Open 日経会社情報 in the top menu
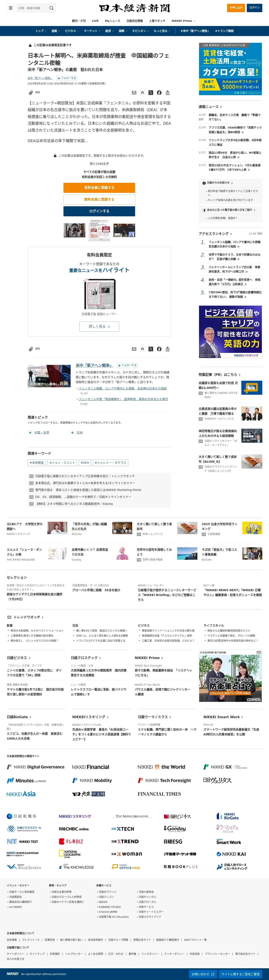Image resolution: width=269 pixels, height=980 pixels. pos(134,21)
